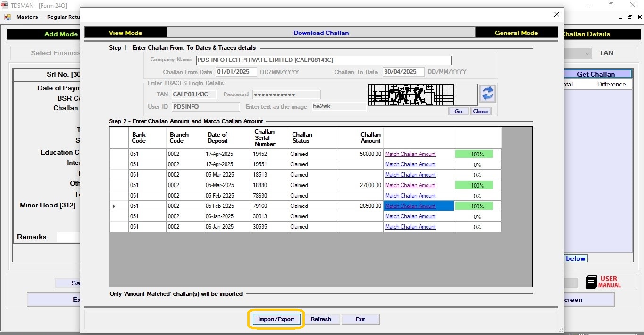Click the Import/Export button
This screenshot has width=644, height=335.
(276, 319)
